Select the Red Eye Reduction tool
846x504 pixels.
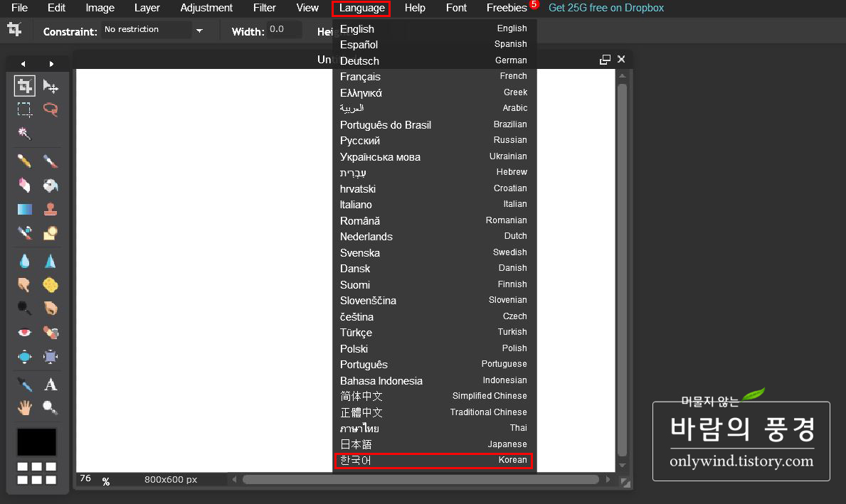24,332
